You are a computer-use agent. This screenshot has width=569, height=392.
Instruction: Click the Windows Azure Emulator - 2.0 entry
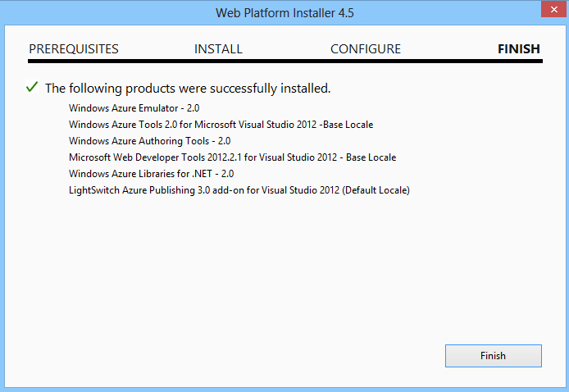click(x=134, y=108)
